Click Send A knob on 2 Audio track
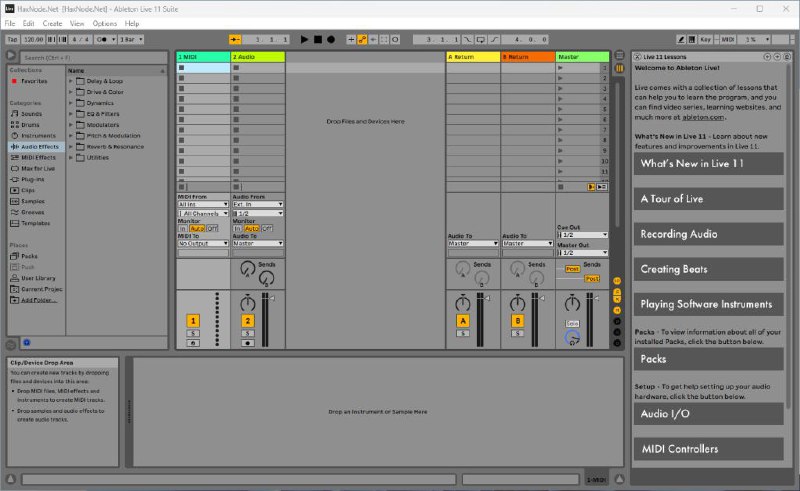The height and width of the screenshot is (491, 800). pos(247,268)
